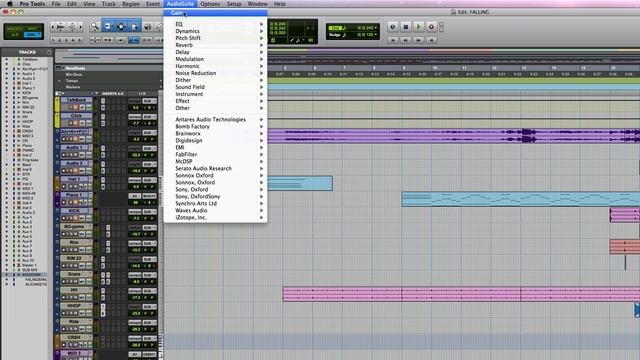The image size is (640, 360).
Task: Click the vertical audio zoom button
Action: [x=73, y=27]
